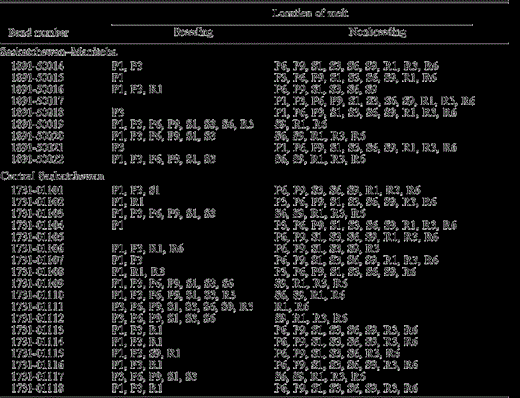Select band number '1731-01116'
This screenshot has width=520, height=398.
coord(37,365)
